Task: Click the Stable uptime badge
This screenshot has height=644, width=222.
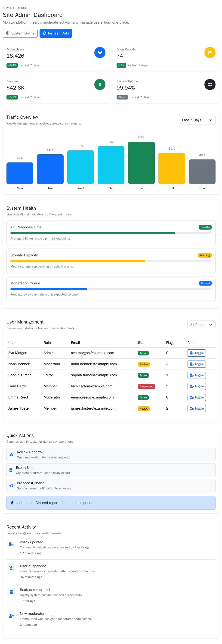Action: tap(122, 97)
